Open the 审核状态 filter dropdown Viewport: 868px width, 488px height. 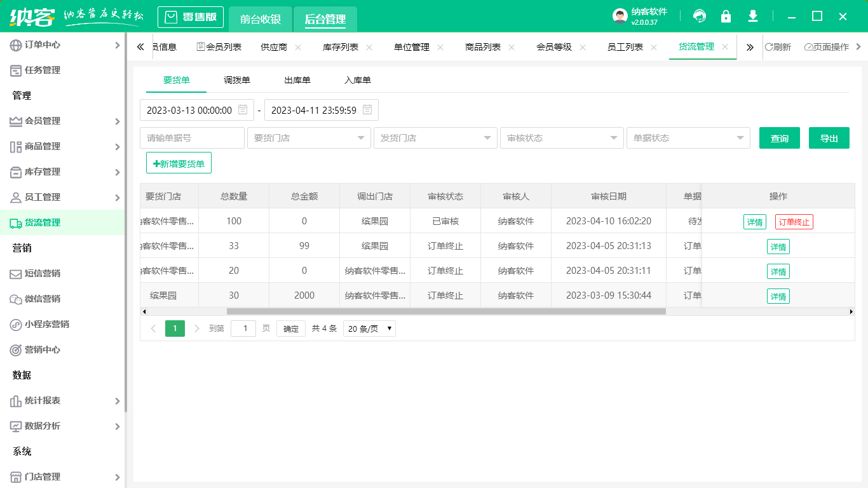tap(562, 137)
